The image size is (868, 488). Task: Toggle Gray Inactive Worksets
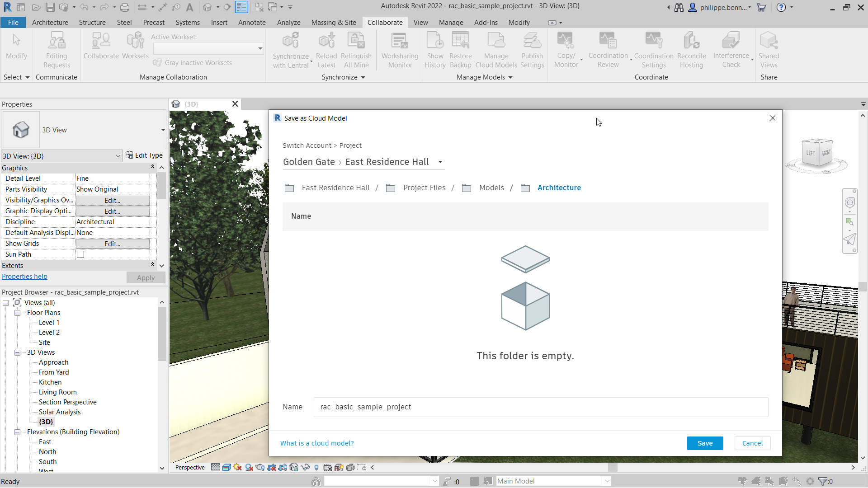(x=193, y=63)
